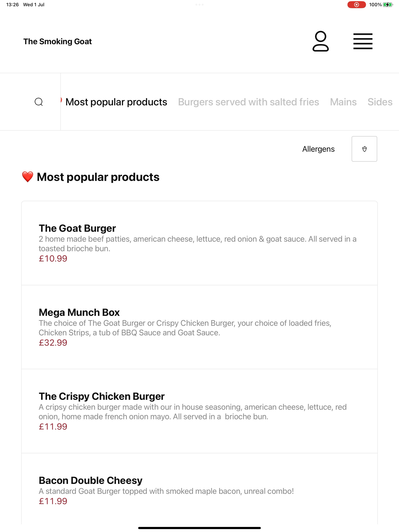
Task: Select the Most popular products tab
Action: [x=116, y=102]
